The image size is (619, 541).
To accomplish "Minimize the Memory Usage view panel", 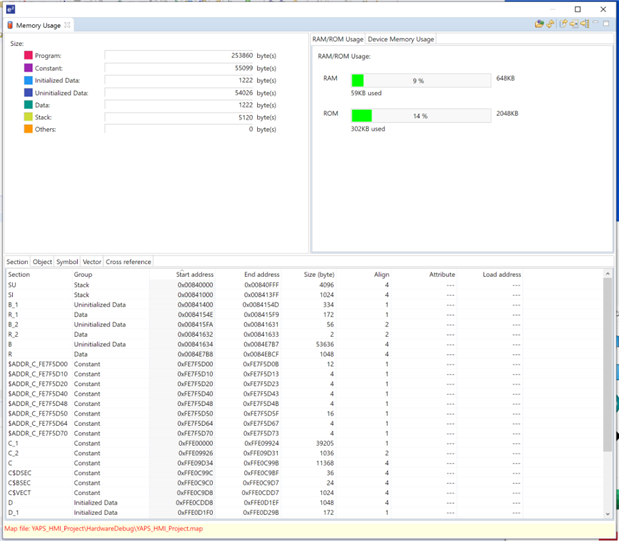I will pos(596,24).
